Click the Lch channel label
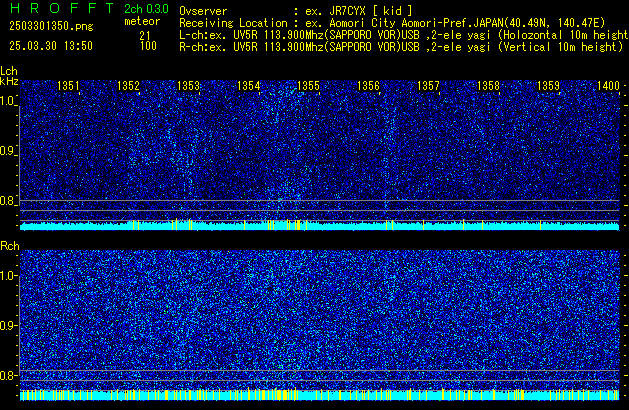Viewport: 629px width, 410px height. coord(9,71)
